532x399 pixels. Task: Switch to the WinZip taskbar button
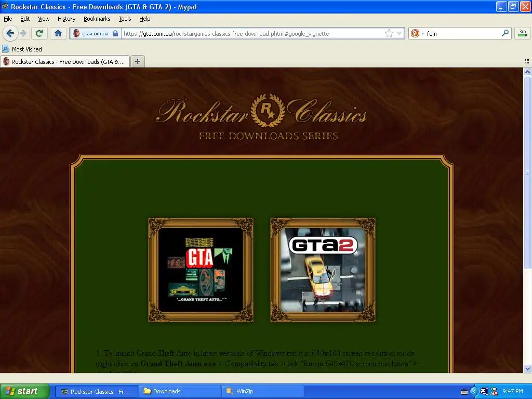(x=262, y=391)
